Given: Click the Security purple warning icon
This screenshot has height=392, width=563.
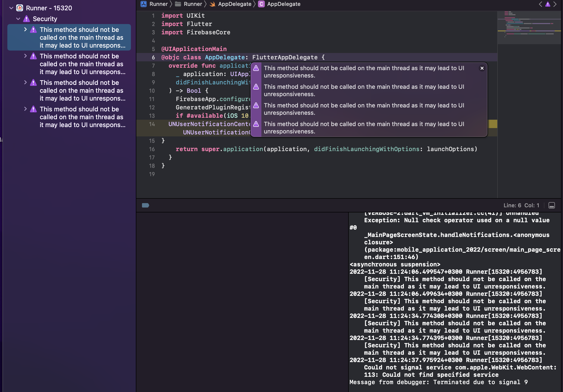Looking at the screenshot, I should (26, 19).
